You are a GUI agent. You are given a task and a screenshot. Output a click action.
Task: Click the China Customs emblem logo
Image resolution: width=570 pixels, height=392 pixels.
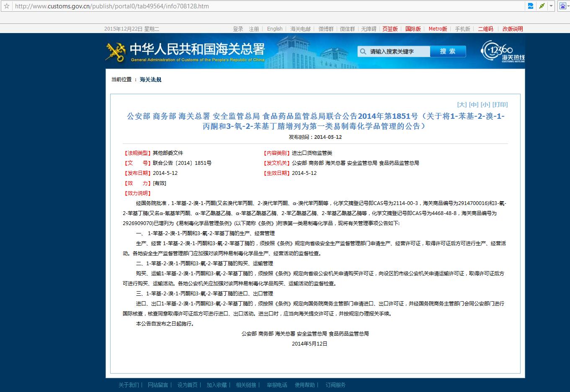pyautogui.click(x=115, y=51)
